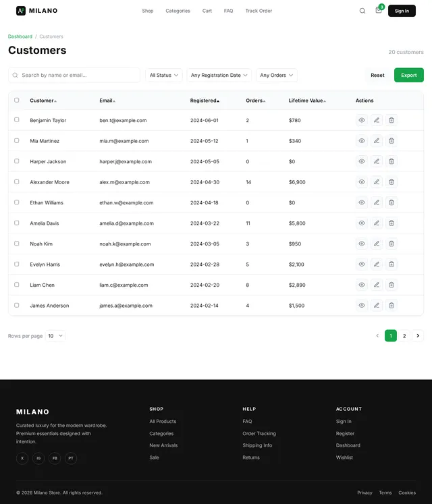Screen dimensions: 432x504
Task: Check the James Anderson row checkbox
Action: [17, 305]
